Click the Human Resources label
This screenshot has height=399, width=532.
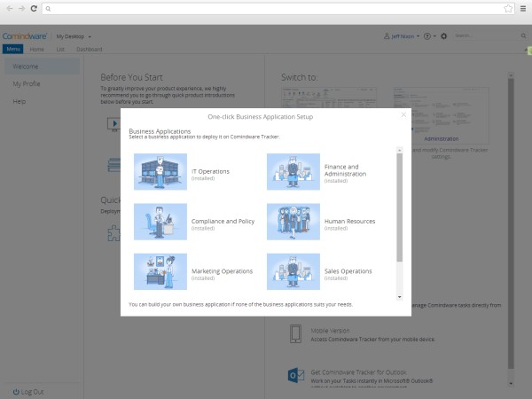(349, 221)
